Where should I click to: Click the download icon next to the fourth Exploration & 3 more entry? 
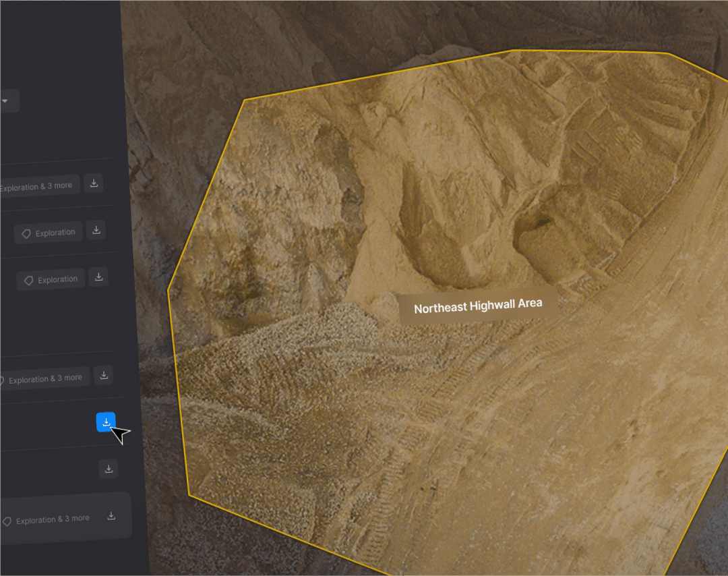(x=103, y=376)
